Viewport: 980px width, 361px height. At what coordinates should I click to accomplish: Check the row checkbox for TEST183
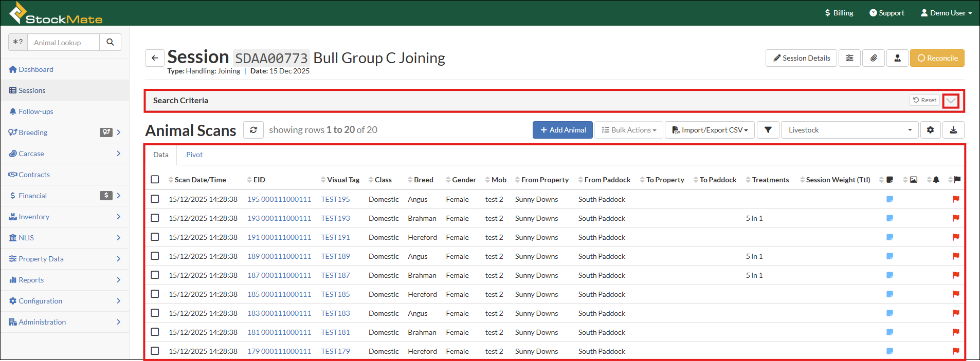point(155,313)
